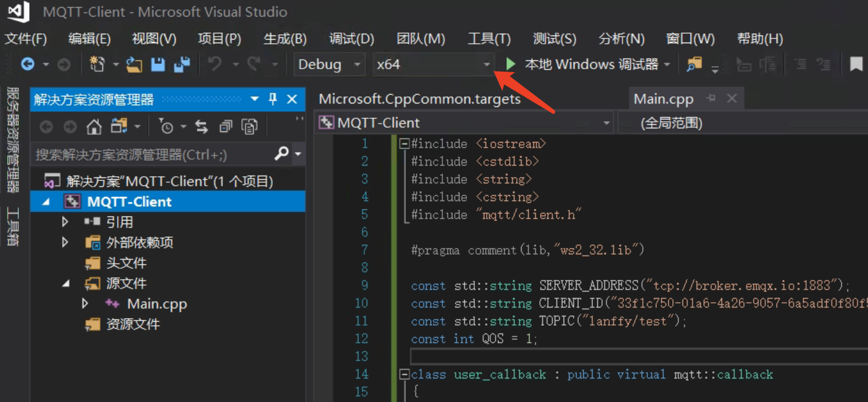This screenshot has width=868, height=402.
Task: Open the 工具箱 side tab
Action: pyautogui.click(x=13, y=226)
